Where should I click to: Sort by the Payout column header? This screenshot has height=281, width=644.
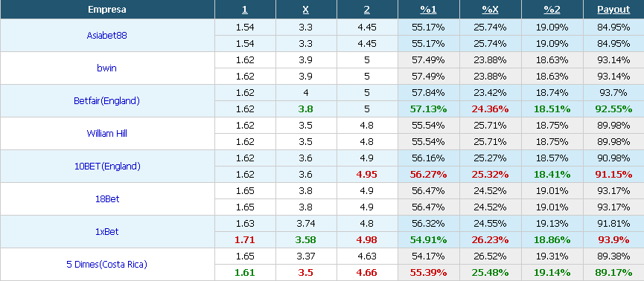[x=613, y=10]
